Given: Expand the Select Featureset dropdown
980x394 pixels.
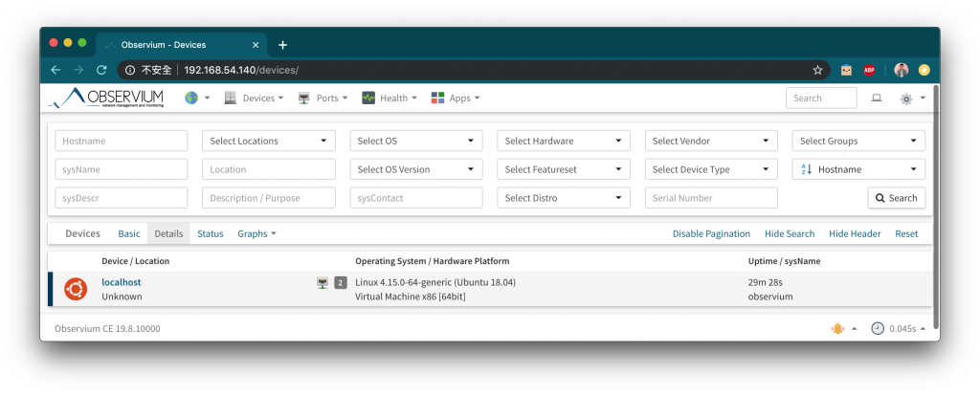Looking at the screenshot, I should click(564, 169).
